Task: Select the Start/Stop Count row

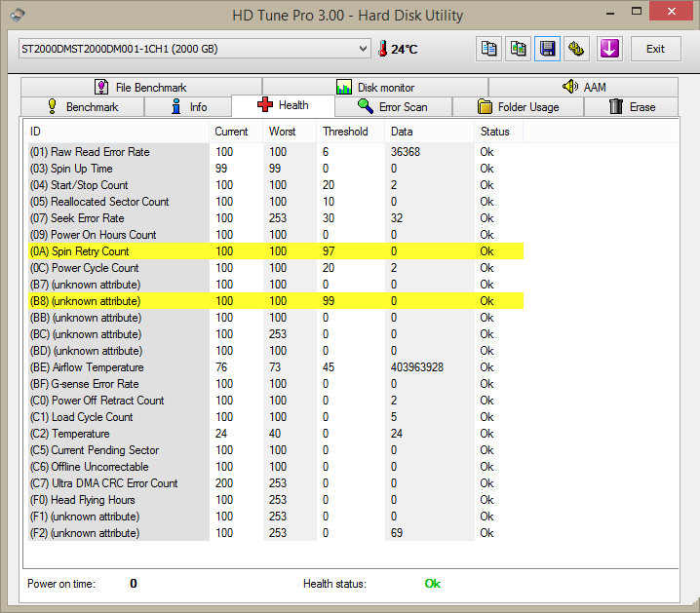Action: pyautogui.click(x=276, y=185)
